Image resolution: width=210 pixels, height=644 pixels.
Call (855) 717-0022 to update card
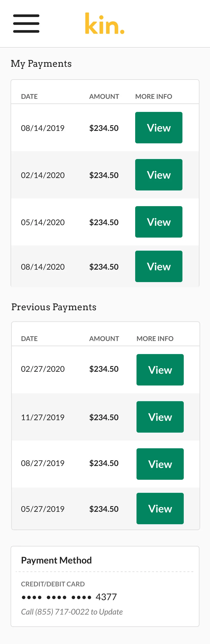(72, 612)
